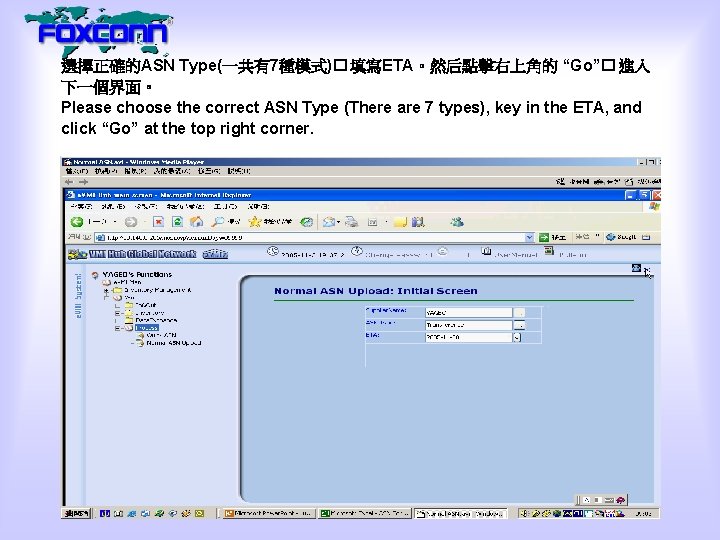Click the lookup button beside Supplier Name field
Viewport: 720px width, 540px height.
pos(519,313)
